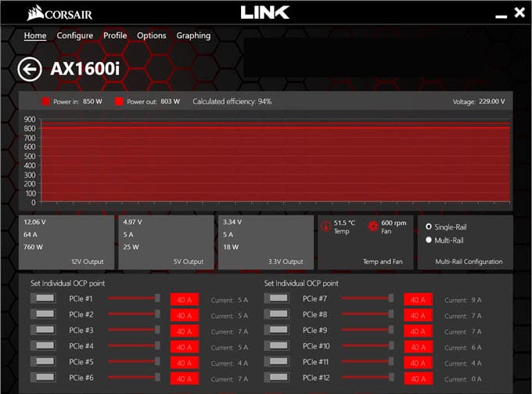532x394 pixels.
Task: Click the PCIe #5 OCP slider
Action: 134,361
